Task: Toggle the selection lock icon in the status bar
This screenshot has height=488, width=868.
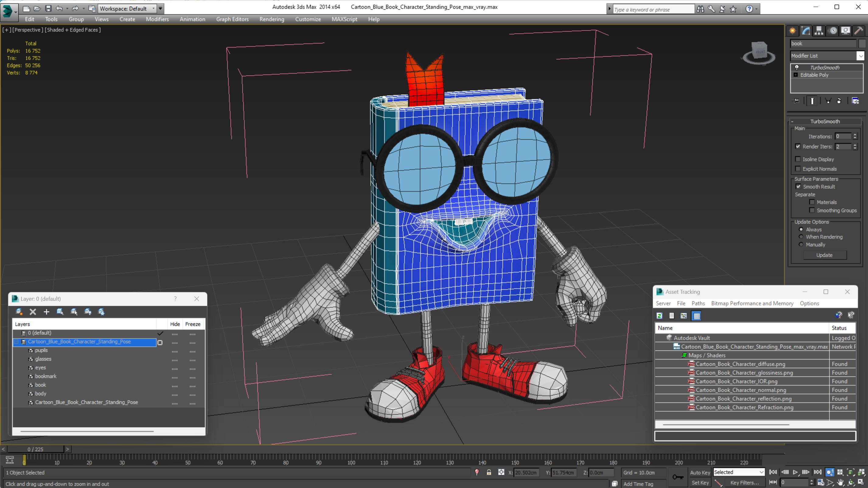Action: pos(489,472)
